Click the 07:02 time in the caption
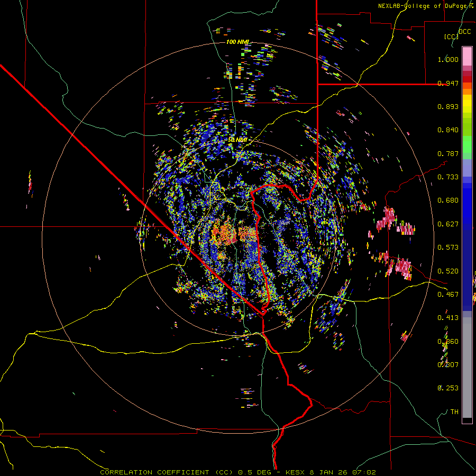 364,472
